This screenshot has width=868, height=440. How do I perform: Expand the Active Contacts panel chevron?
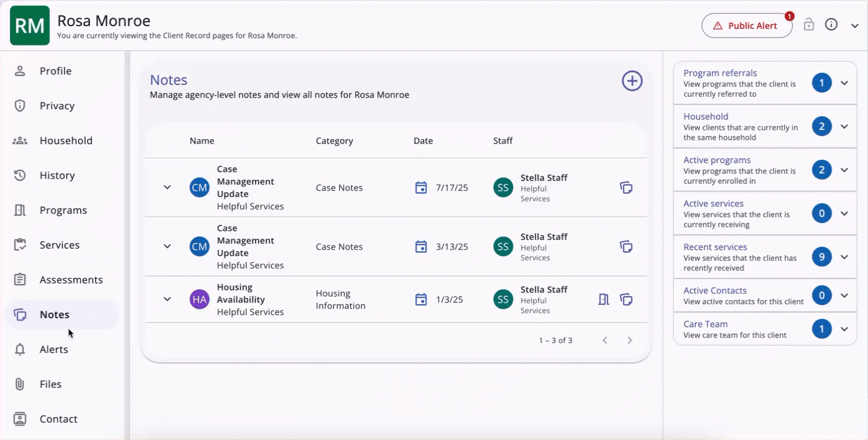[844, 295]
